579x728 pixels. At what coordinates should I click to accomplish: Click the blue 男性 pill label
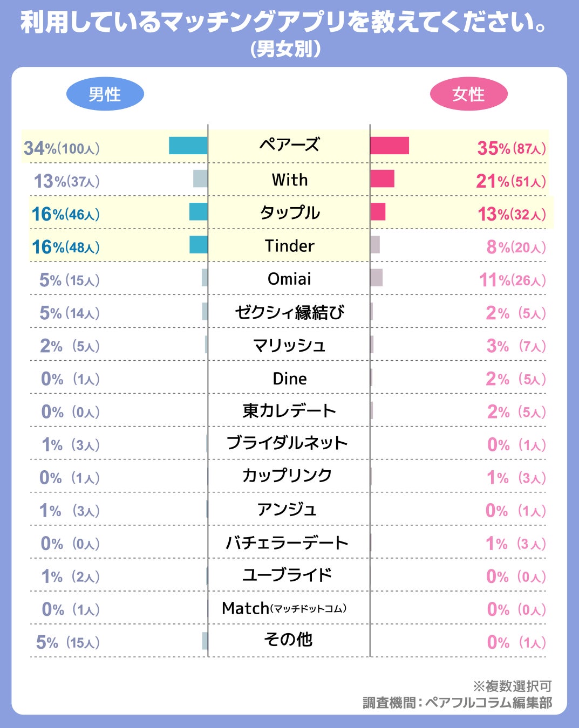tap(105, 94)
